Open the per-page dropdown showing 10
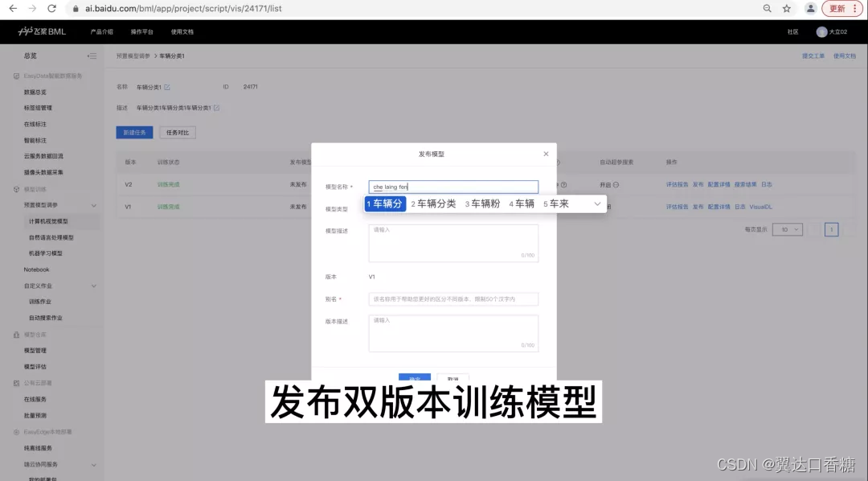Viewport: 868px width, 481px height. [x=786, y=229]
